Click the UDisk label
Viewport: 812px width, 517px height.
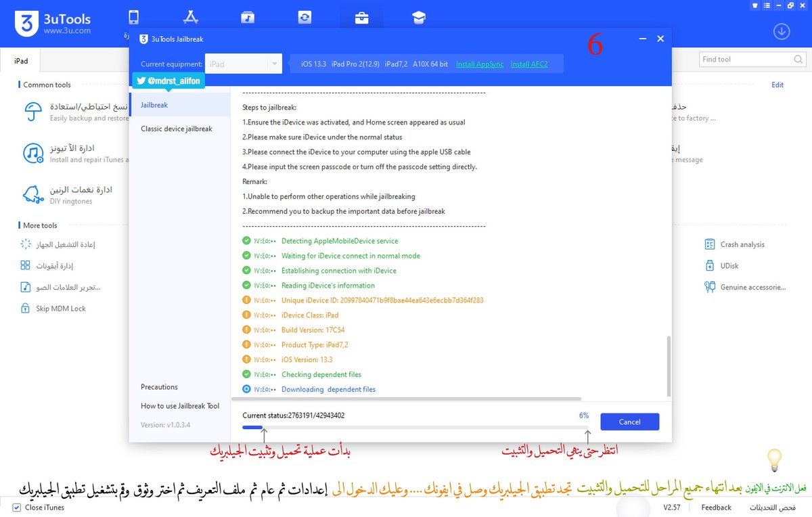(730, 266)
